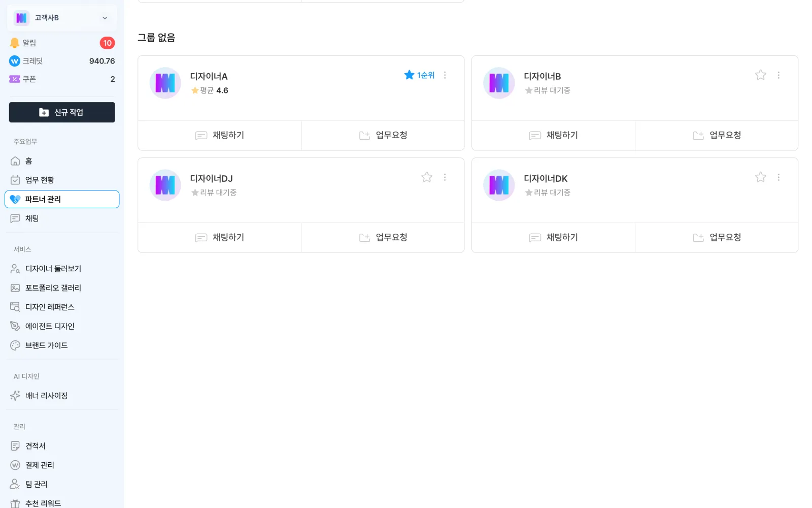Viewport: 812px width, 508px height.
Task: Click the 쿠폰 coupon icon
Action: click(x=15, y=79)
